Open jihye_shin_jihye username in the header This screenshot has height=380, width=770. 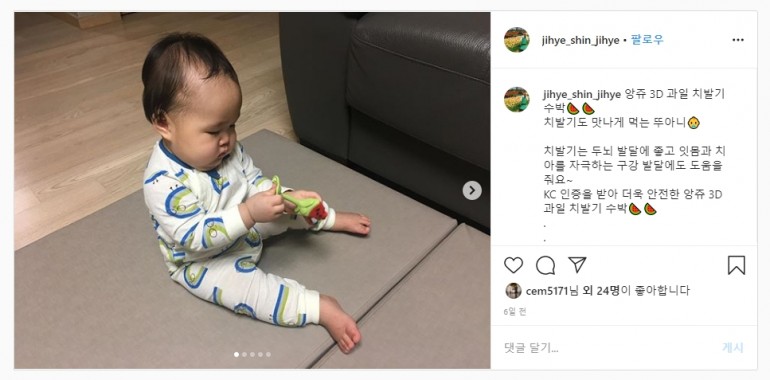point(580,41)
